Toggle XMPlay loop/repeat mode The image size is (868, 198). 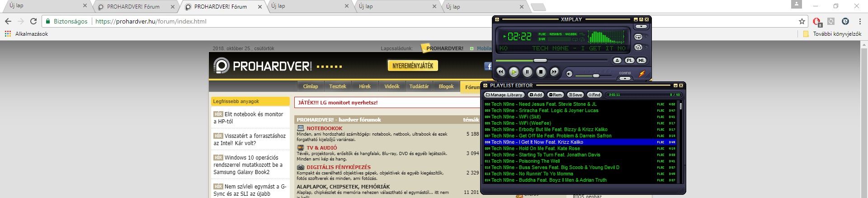click(638, 37)
